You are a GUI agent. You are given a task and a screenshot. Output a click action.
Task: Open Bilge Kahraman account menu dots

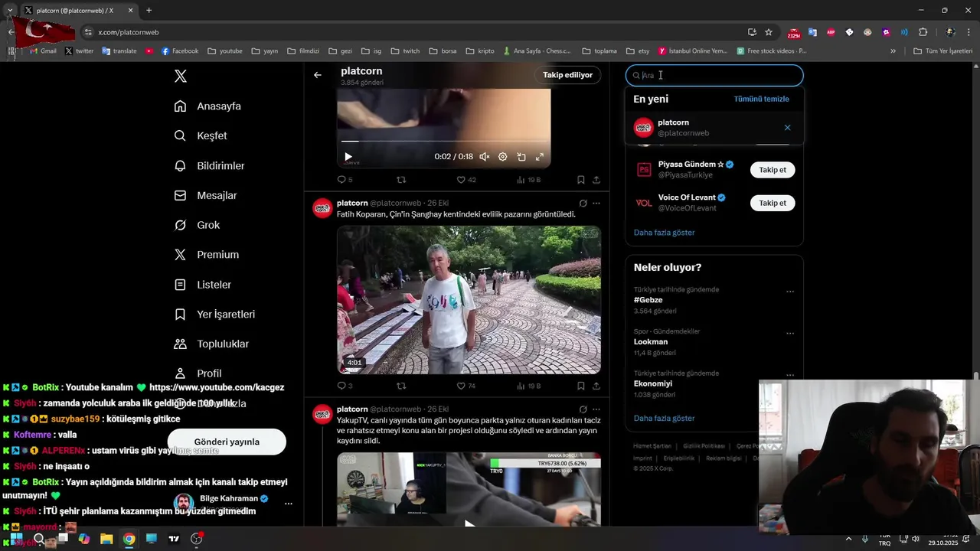click(x=289, y=504)
